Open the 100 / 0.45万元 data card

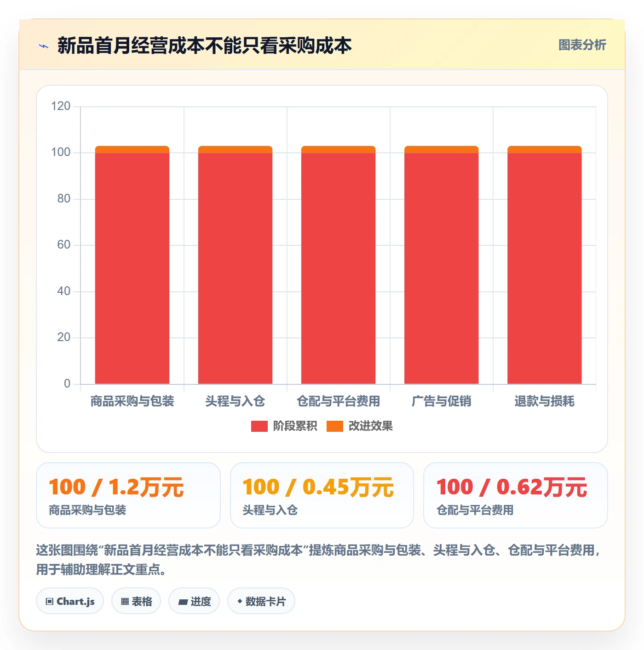coord(322,495)
